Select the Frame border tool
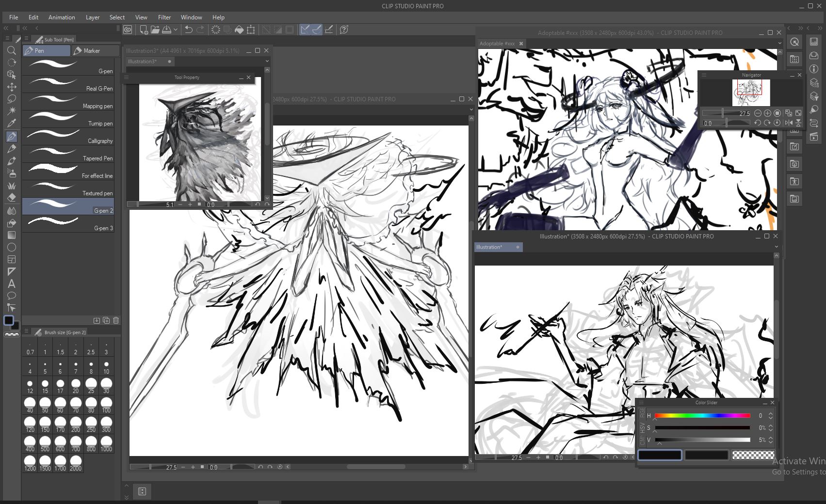This screenshot has height=504, width=826. (12, 259)
